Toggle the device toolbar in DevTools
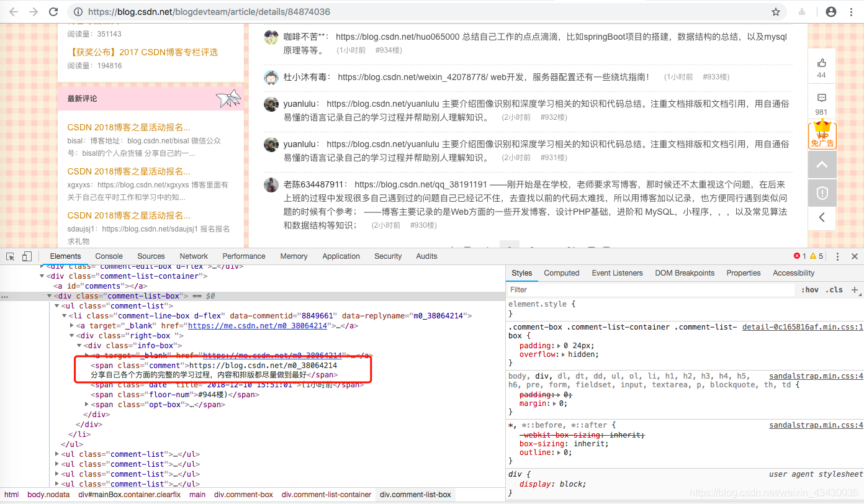The height and width of the screenshot is (504, 864). 27,256
